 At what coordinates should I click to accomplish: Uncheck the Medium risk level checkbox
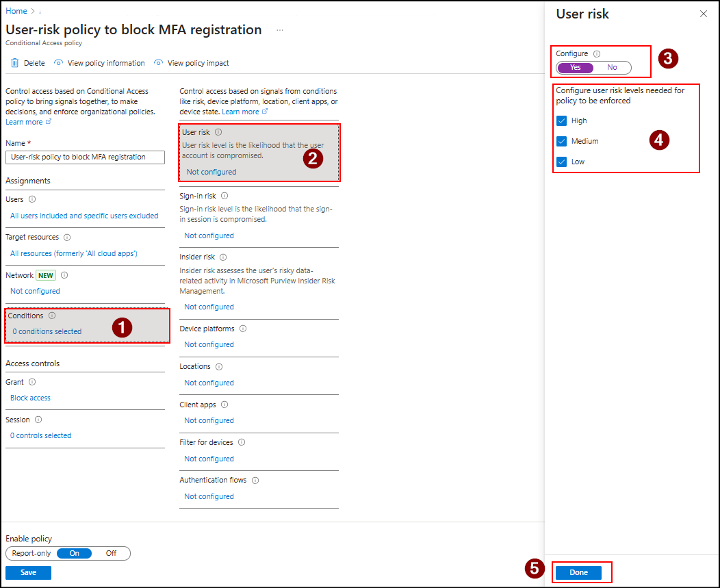[563, 141]
